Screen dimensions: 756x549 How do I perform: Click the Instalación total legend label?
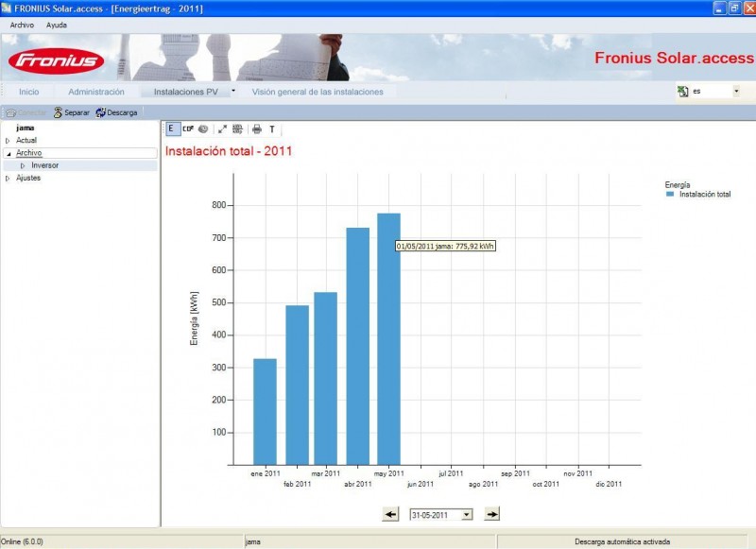click(x=705, y=195)
